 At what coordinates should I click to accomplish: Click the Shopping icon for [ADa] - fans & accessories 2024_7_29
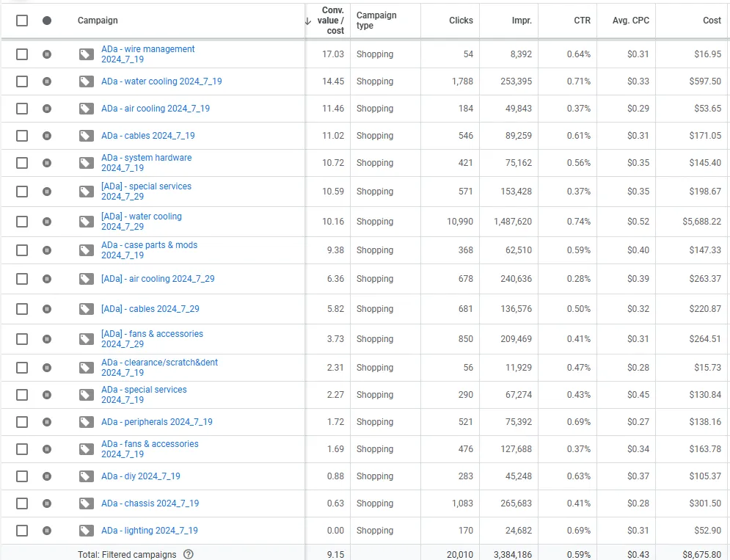(x=86, y=338)
